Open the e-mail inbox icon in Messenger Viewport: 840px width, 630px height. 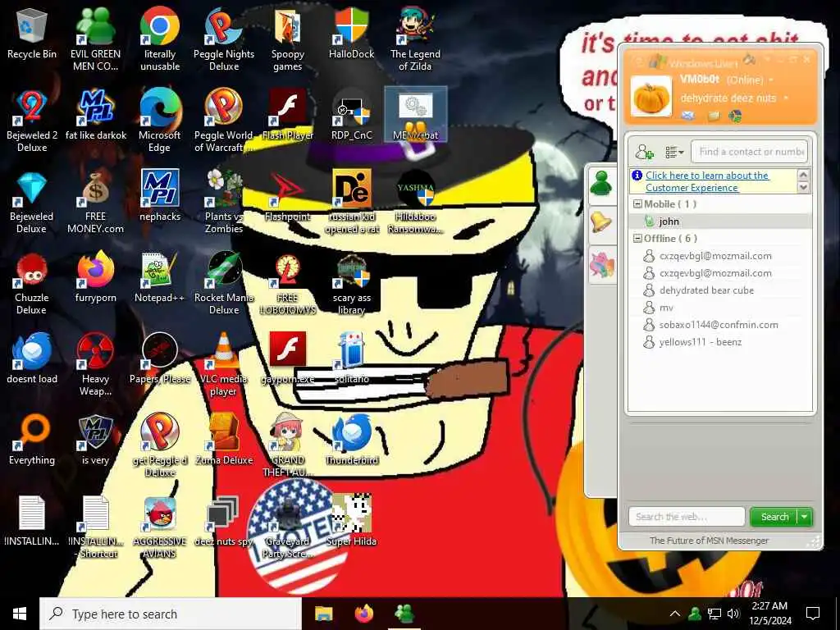tap(688, 115)
